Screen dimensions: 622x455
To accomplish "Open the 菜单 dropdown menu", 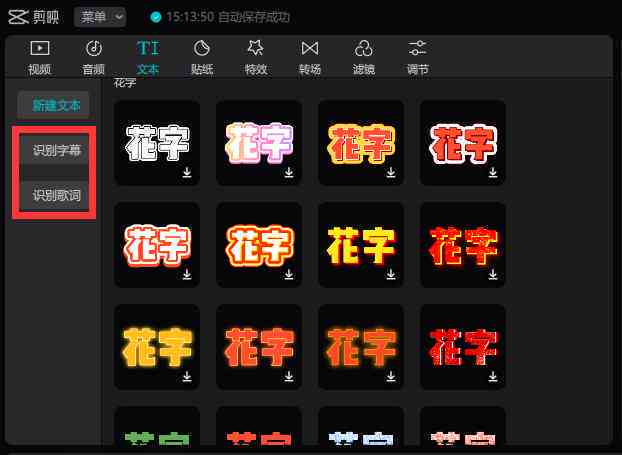I will point(100,17).
